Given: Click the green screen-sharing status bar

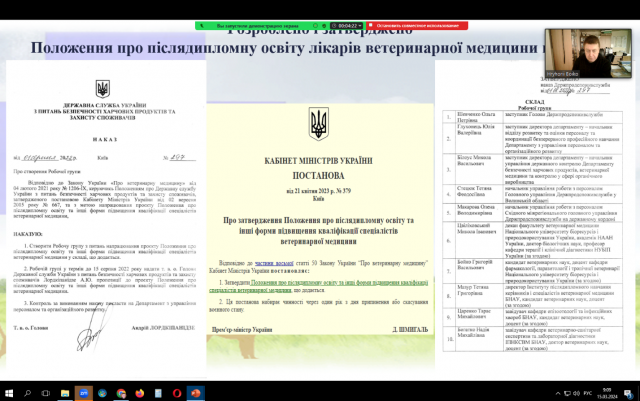Looking at the screenshot, I should point(257,25).
